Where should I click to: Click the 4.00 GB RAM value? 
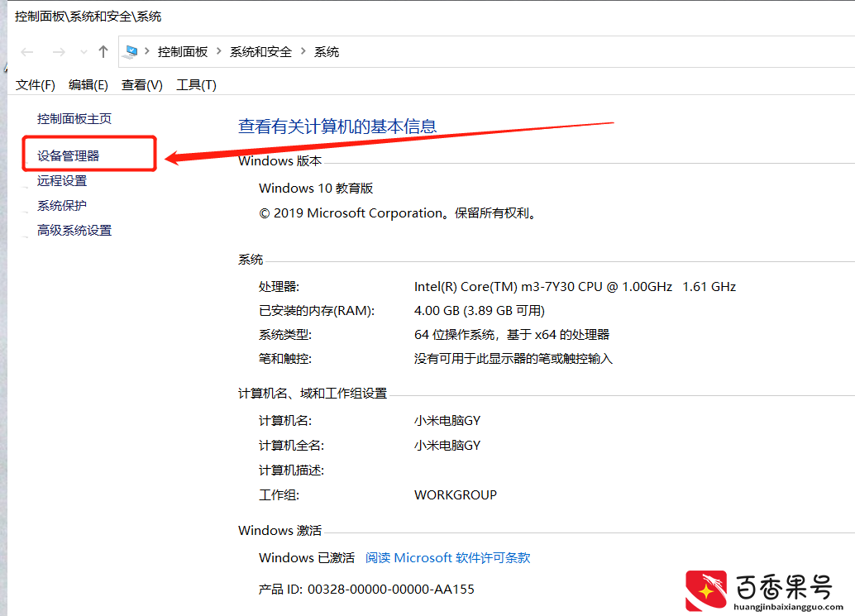(x=480, y=311)
